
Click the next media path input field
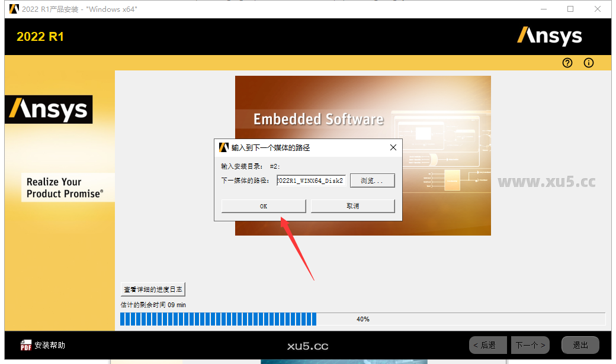310,181
